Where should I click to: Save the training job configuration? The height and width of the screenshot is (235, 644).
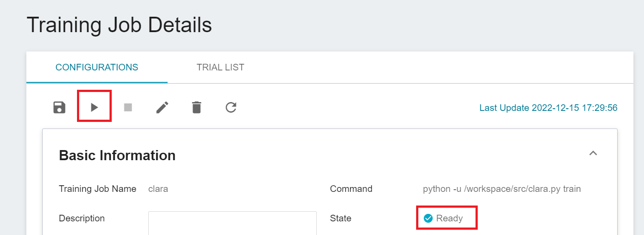[59, 107]
